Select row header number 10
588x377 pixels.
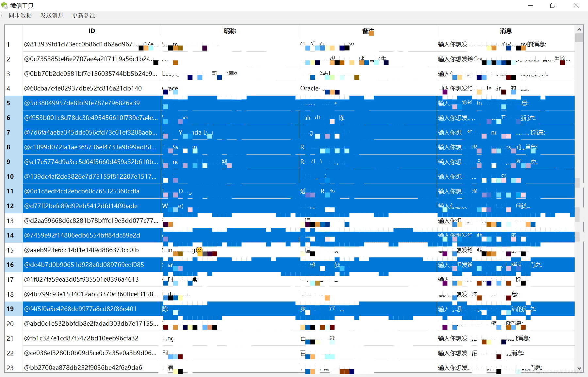(14, 176)
